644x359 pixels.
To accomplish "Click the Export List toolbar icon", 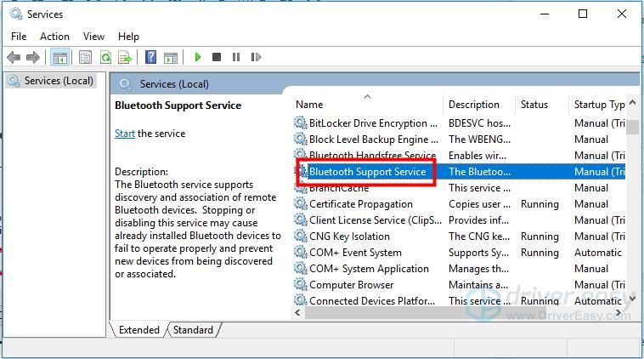I will click(x=125, y=57).
